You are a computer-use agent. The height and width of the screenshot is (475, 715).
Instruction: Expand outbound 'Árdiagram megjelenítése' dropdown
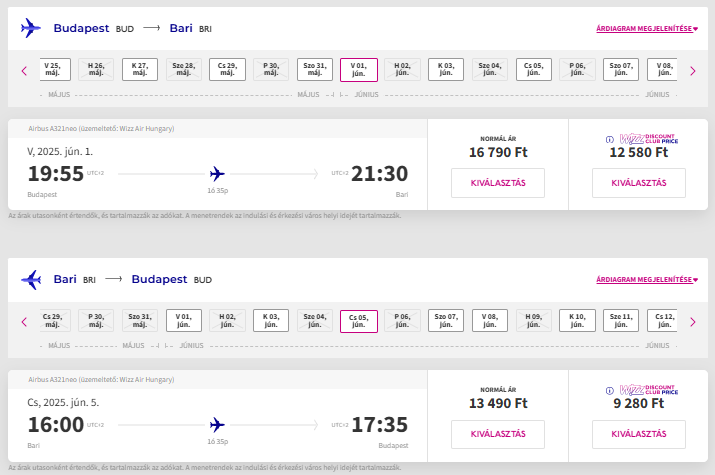click(646, 29)
